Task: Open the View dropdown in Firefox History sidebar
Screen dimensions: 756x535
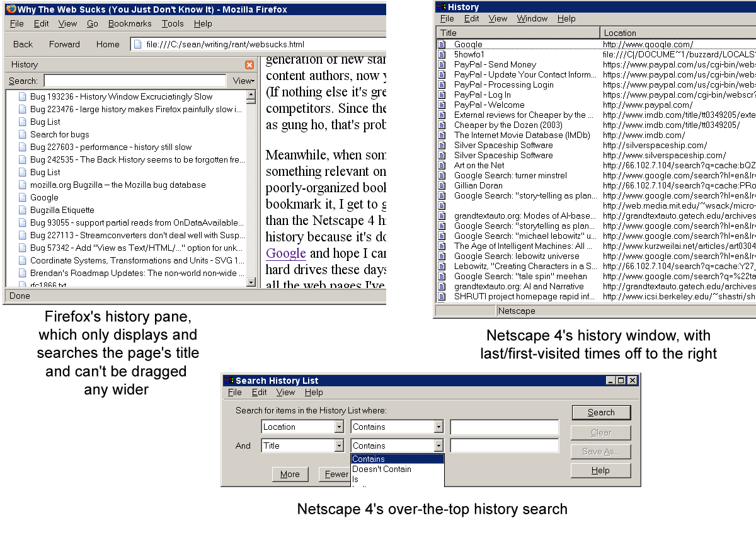Action: coord(243,81)
